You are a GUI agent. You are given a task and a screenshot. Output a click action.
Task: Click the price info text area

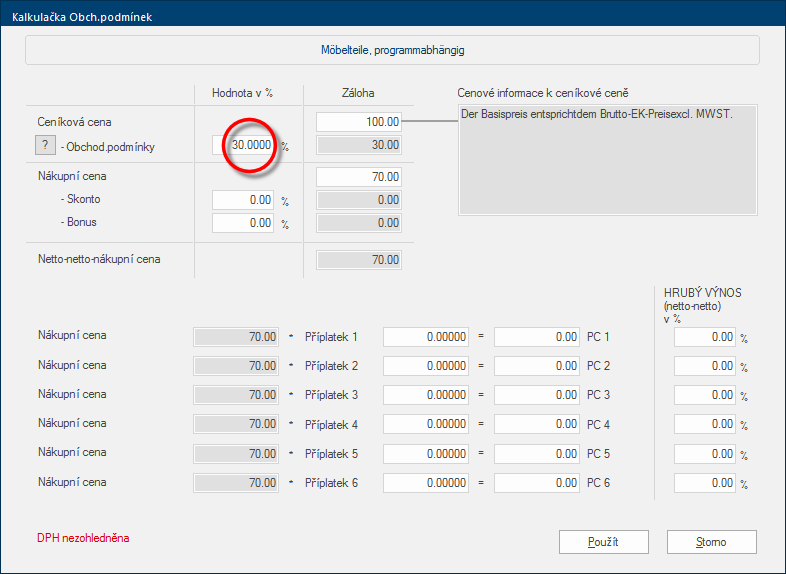pos(608,160)
